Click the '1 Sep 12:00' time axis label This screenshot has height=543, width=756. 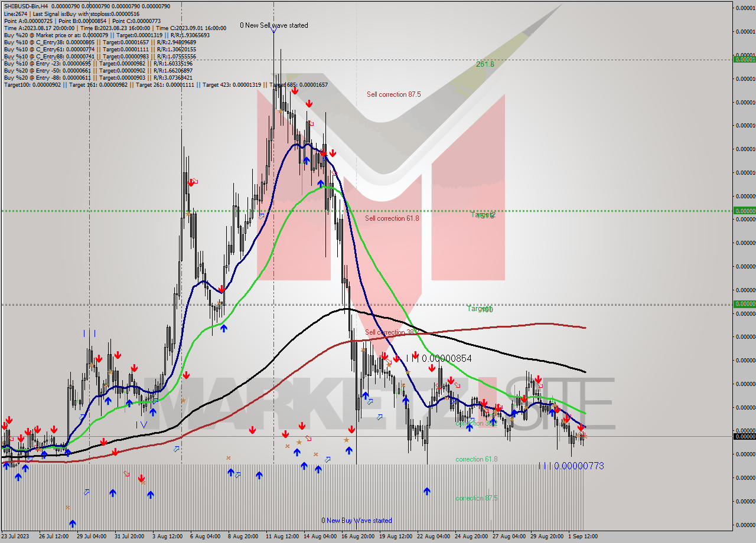click(582, 537)
